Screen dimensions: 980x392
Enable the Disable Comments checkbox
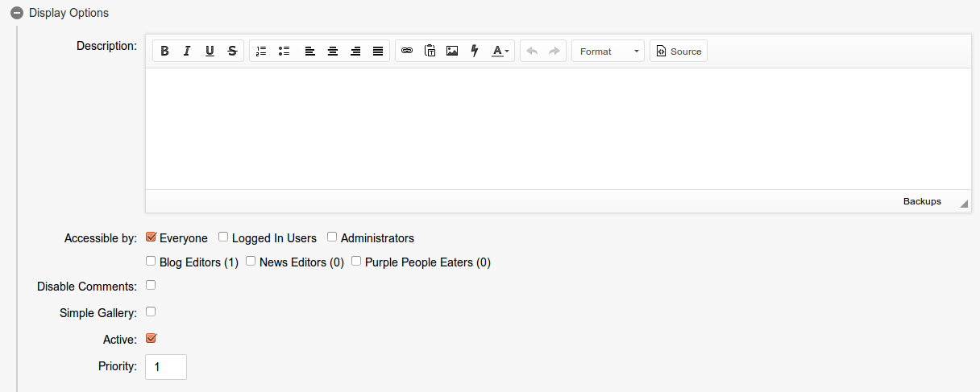tap(151, 285)
